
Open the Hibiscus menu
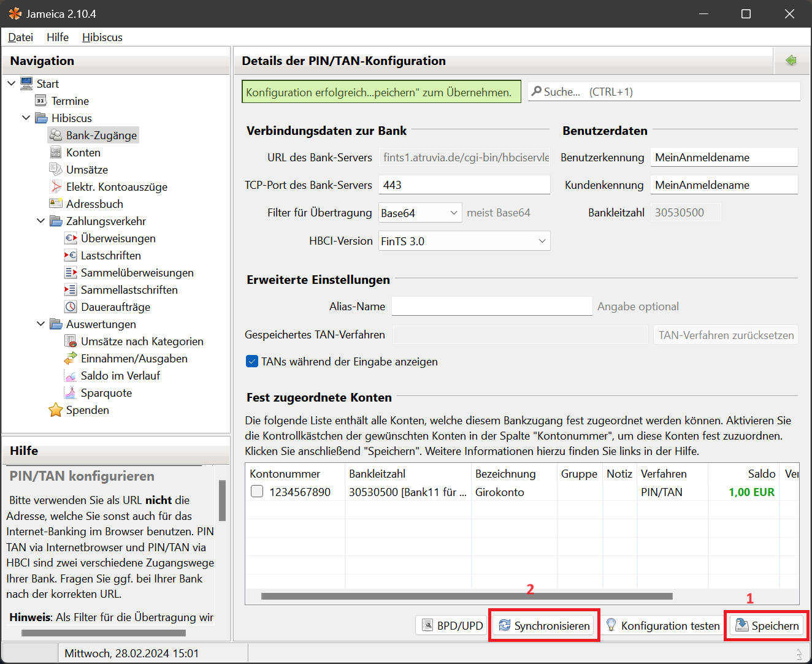coord(102,37)
